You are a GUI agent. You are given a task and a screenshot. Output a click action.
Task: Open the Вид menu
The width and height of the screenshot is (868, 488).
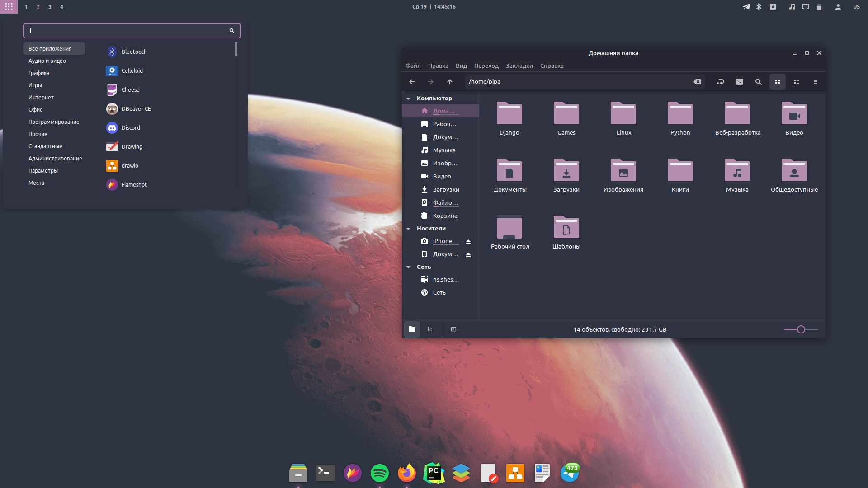[x=461, y=66]
